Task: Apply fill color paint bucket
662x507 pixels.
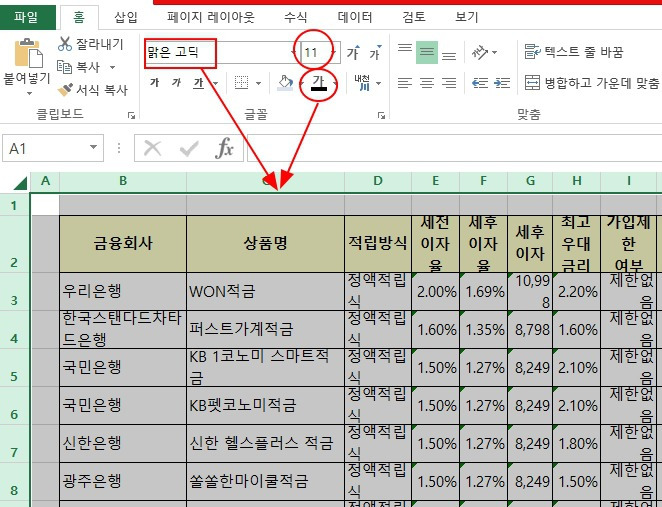Action: pos(285,83)
